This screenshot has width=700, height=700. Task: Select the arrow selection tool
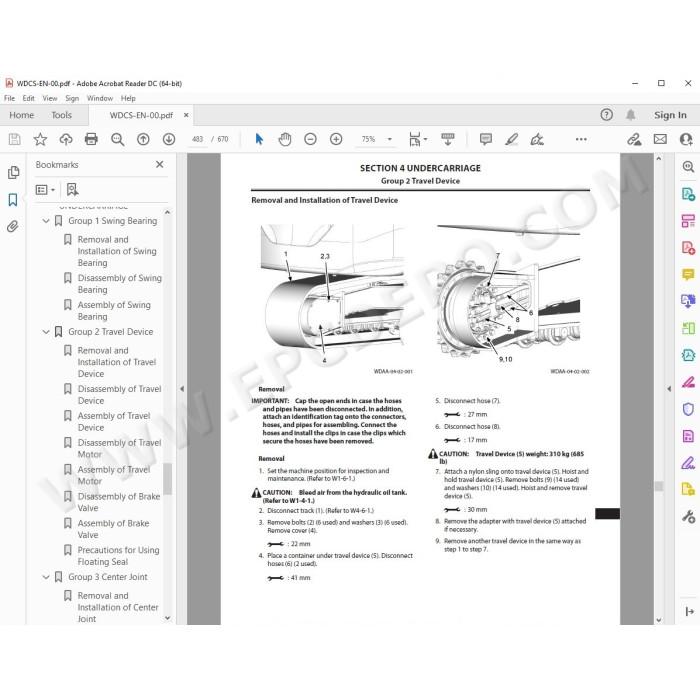259,139
